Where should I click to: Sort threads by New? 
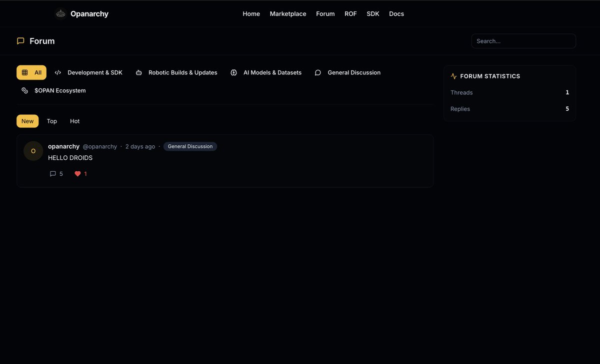click(x=27, y=121)
